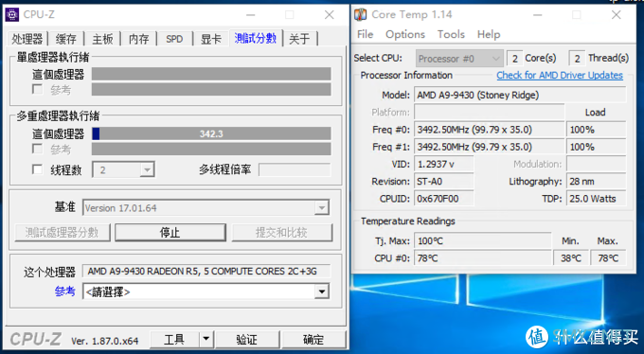Open Core Temp File menu
This screenshot has height=354, width=644.
366,34
